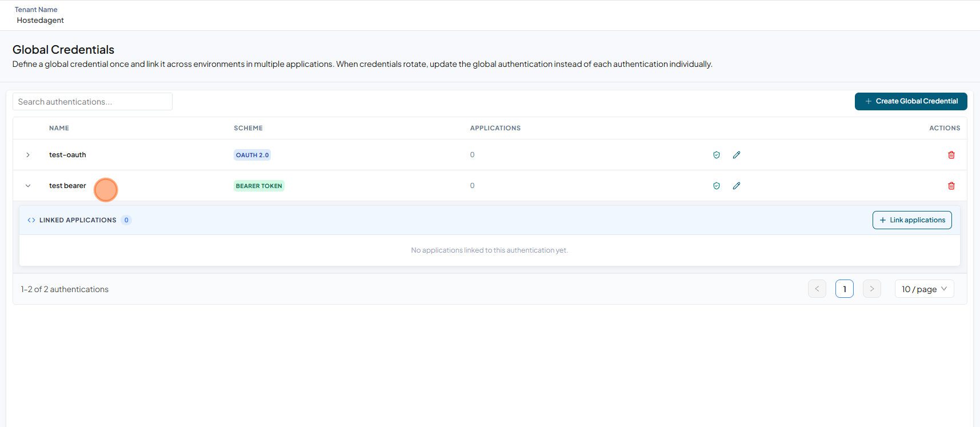Screen dimensions: 980x427
Task: Click the OAUTH 2.0 scheme tag
Action: tap(252, 155)
